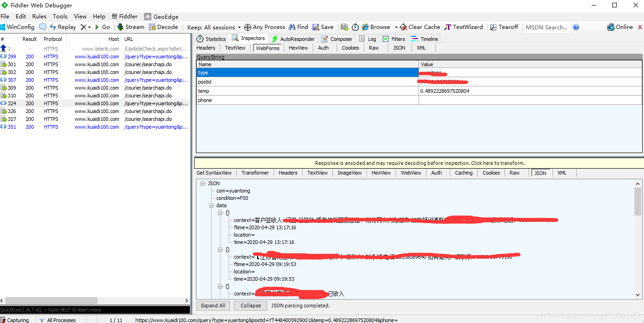Click the Capturing status bar indicator
Screen dimensions: 644x323
[15, 320]
